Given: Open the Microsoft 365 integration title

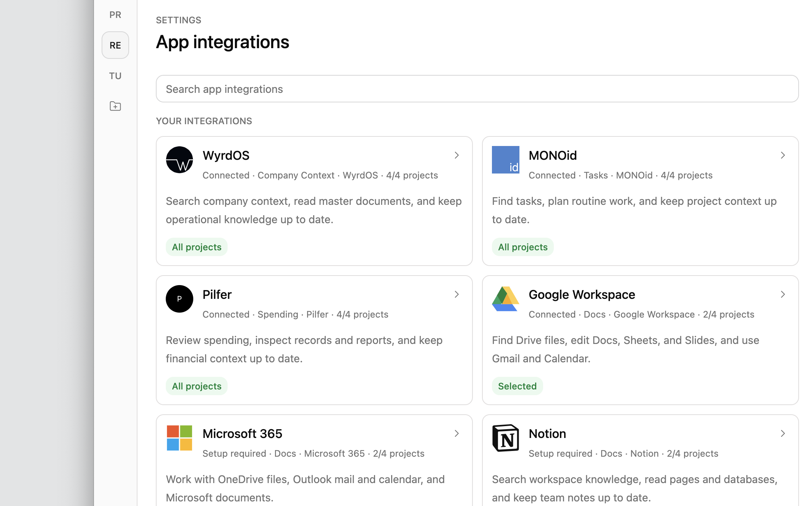Looking at the screenshot, I should (x=242, y=434).
